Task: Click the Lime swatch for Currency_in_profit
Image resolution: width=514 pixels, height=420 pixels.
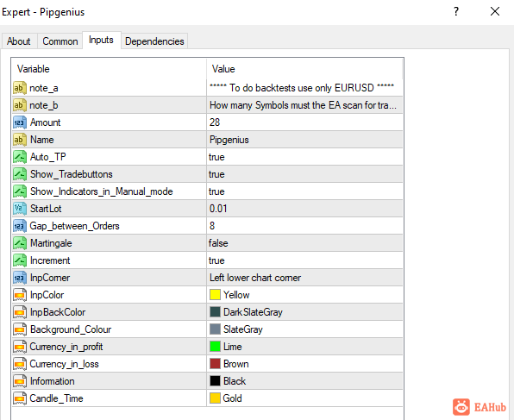Action: click(215, 346)
